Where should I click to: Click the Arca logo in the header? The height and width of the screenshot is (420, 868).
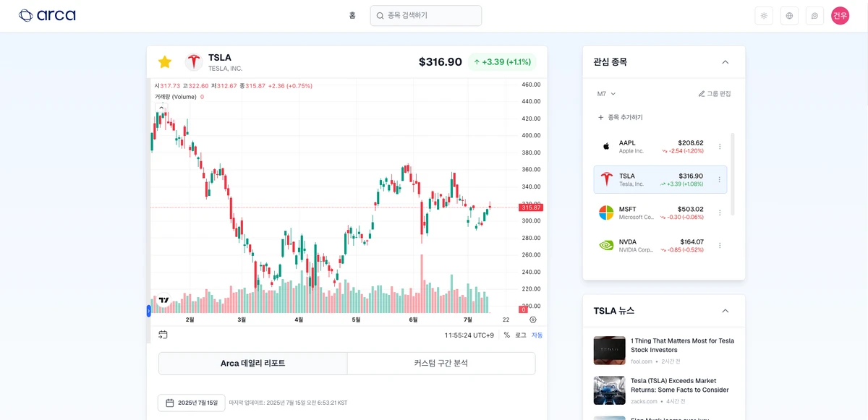47,15
